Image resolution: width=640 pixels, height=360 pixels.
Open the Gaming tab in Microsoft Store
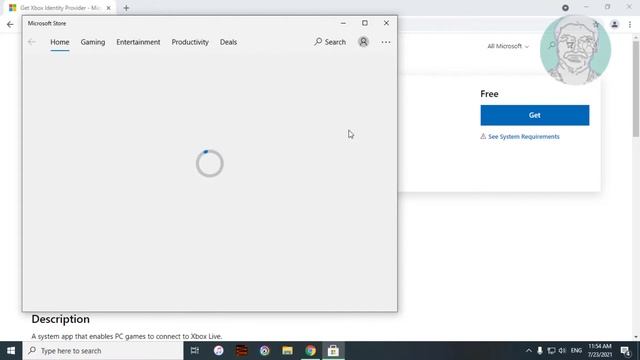pos(93,42)
